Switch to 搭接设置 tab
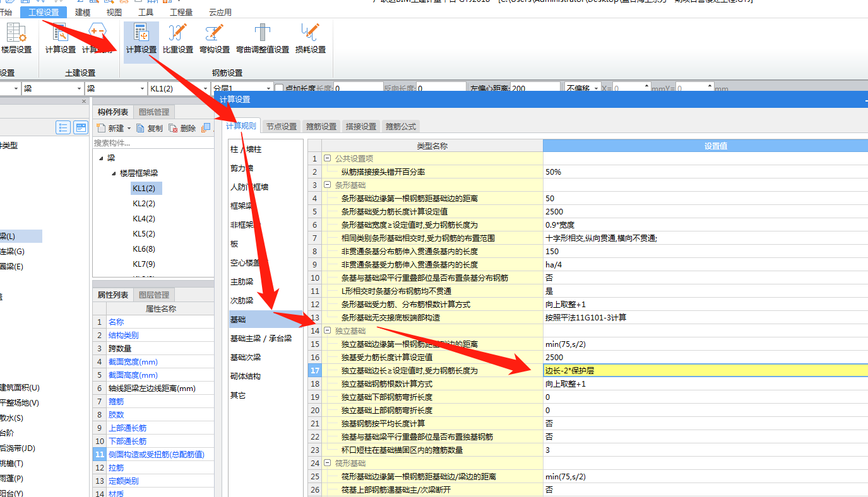868x497 pixels. pos(361,126)
